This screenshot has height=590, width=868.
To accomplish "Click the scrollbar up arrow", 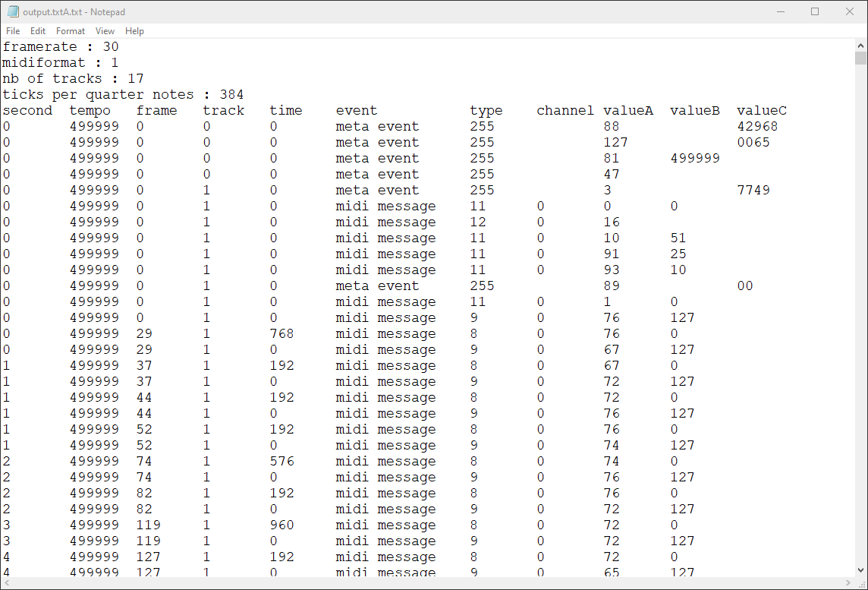I will tap(860, 45).
